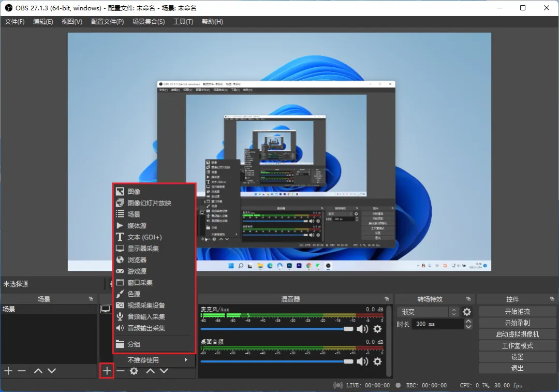Screen dimensions: 559x392
Task: Select the 游戏源 gamepad icon
Action: tap(120, 271)
